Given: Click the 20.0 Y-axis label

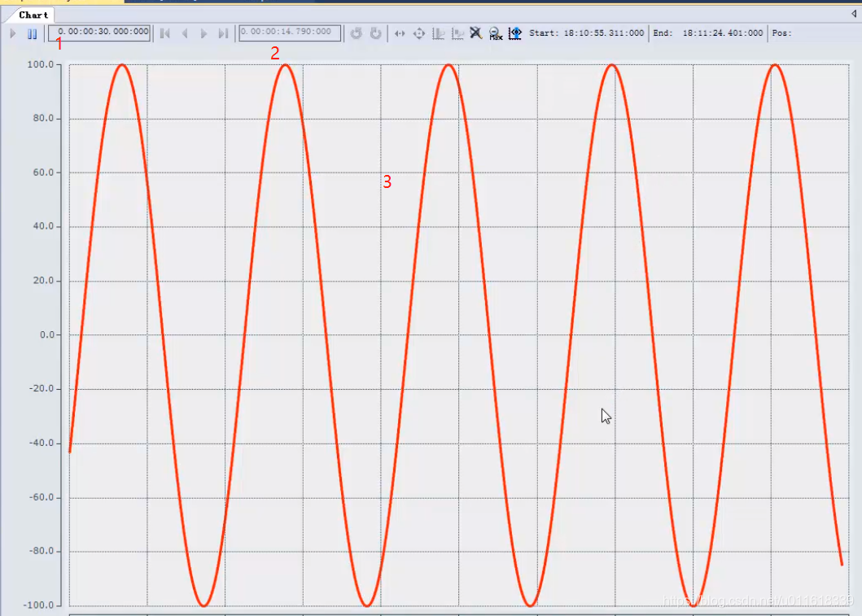Looking at the screenshot, I should [x=43, y=280].
